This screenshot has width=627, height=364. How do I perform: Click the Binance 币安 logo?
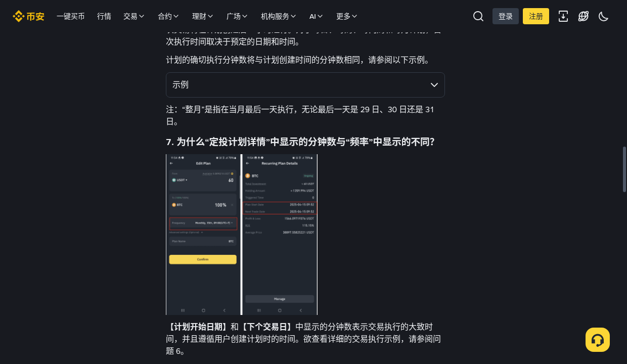(x=28, y=16)
